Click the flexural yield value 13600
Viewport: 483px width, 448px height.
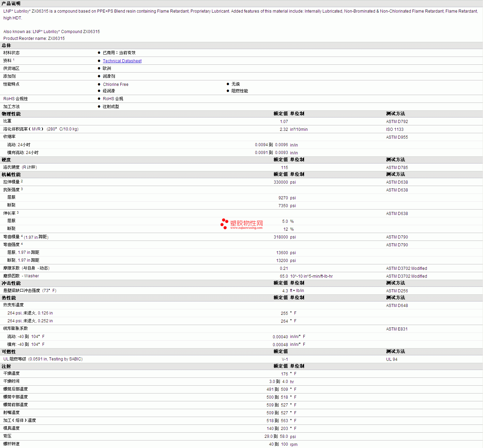282,253
